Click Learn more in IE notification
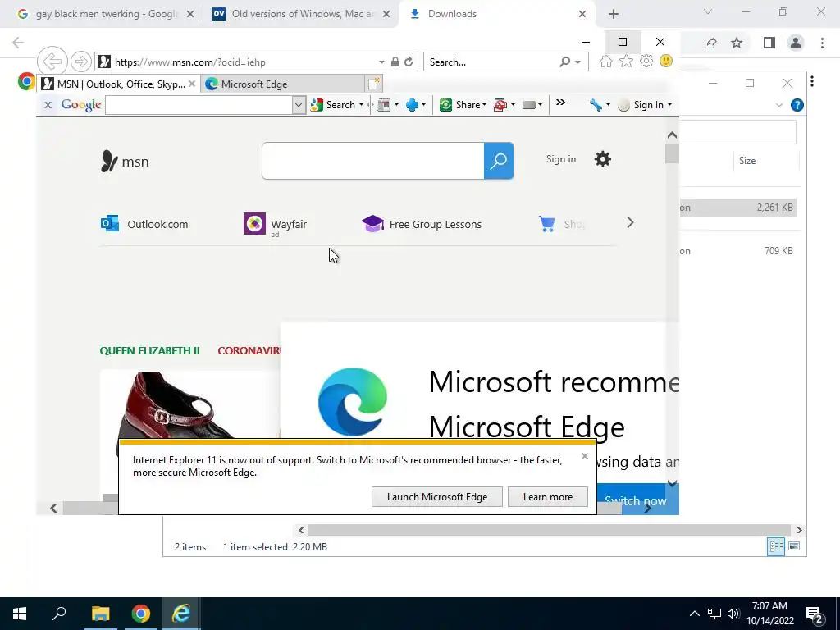840x630 pixels. (547, 497)
